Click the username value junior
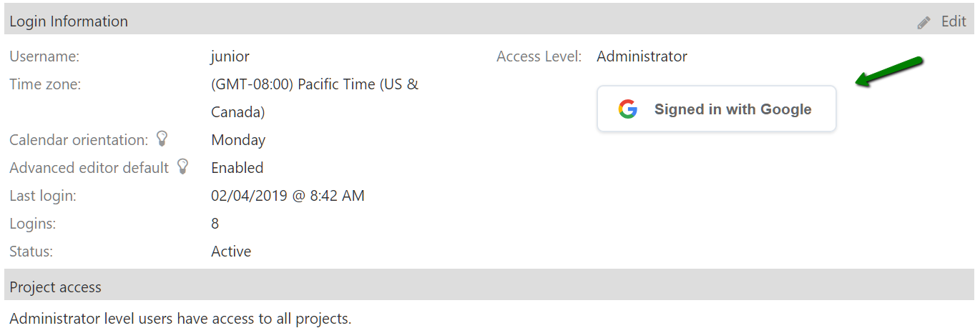980x333 pixels. coord(230,56)
